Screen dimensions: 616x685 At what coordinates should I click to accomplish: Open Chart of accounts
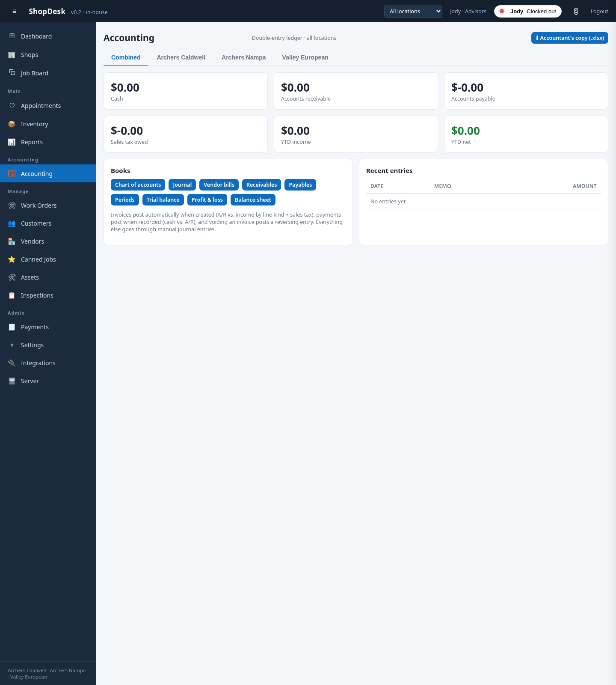138,185
